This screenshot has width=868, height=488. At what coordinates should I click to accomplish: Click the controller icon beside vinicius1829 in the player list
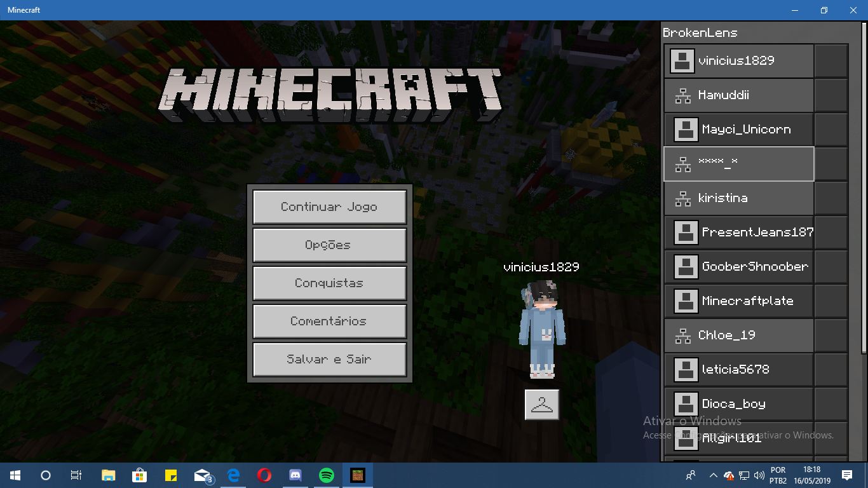click(682, 61)
